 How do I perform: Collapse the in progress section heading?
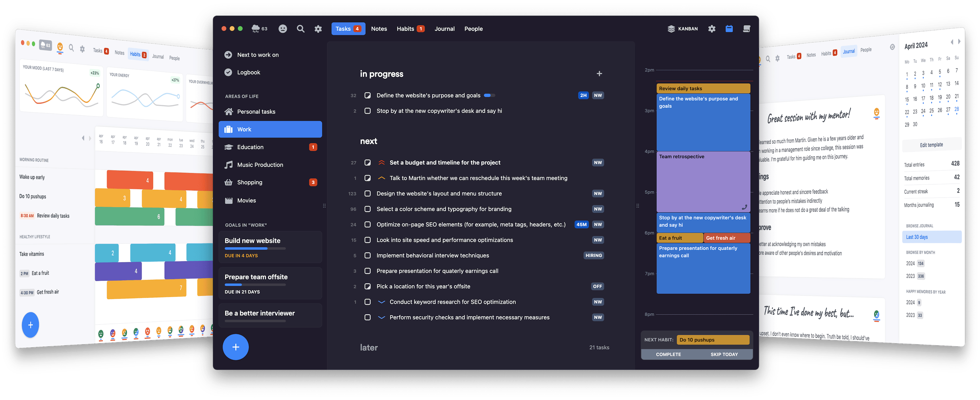[381, 74]
